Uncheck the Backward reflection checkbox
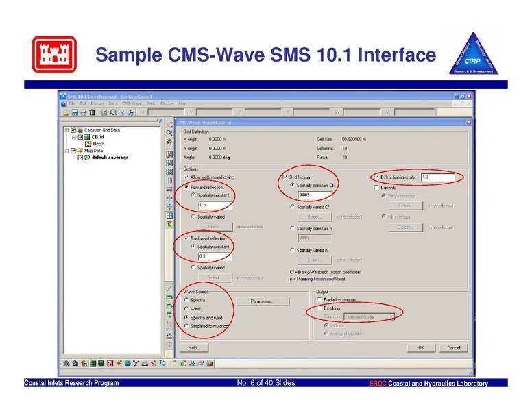 coord(186,238)
